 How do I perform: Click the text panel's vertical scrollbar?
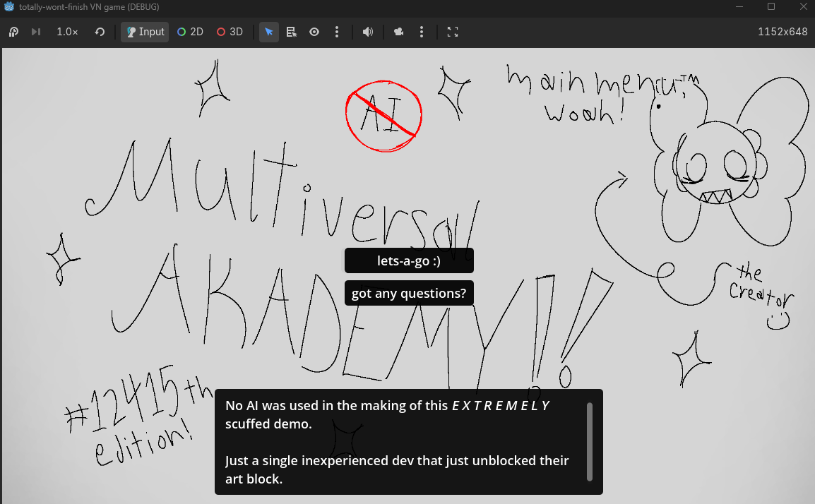[x=590, y=441]
